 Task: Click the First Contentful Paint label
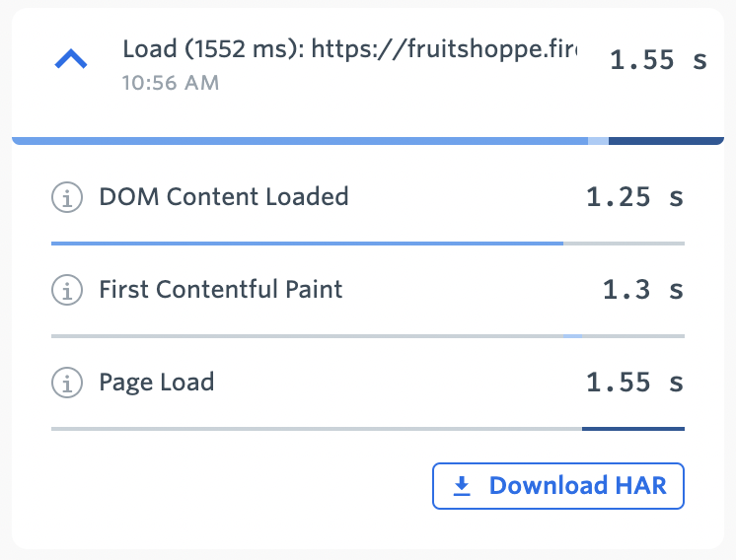(x=221, y=290)
